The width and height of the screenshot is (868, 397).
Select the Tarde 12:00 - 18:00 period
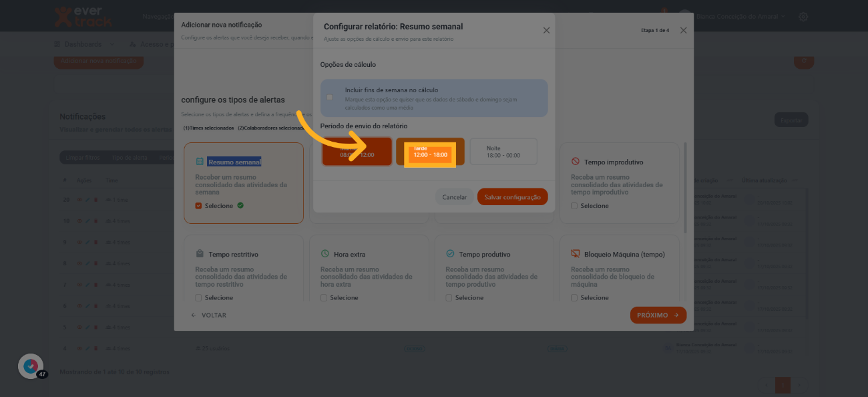point(430,152)
